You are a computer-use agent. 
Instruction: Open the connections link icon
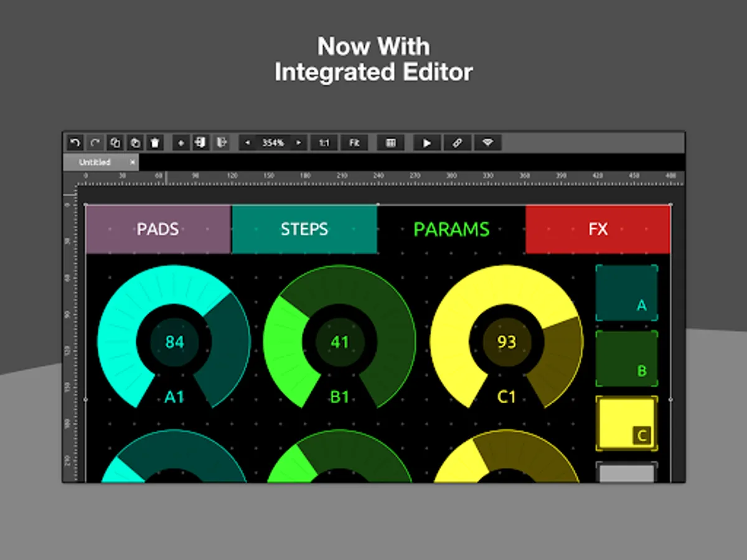coord(458,142)
